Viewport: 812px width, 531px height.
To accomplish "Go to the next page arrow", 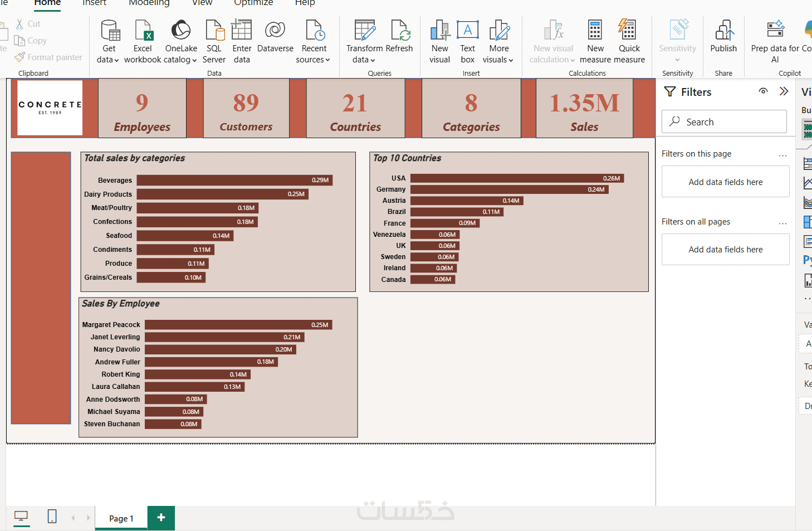I will pyautogui.click(x=88, y=518).
